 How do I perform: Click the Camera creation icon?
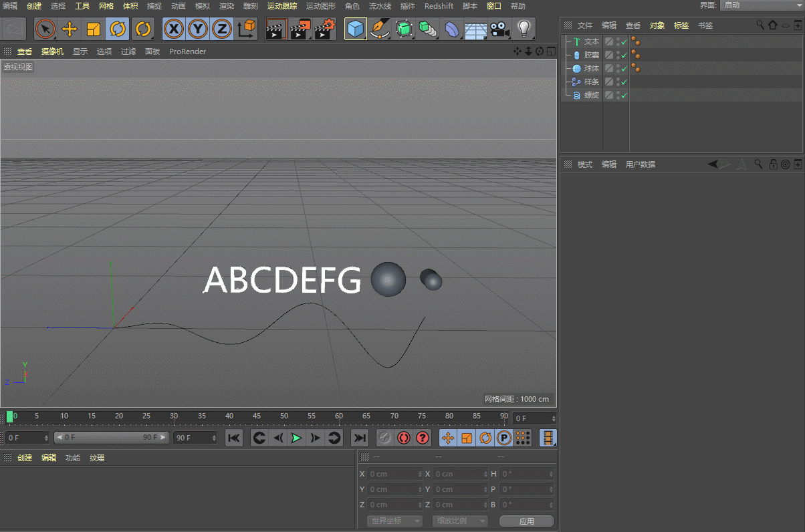501,29
